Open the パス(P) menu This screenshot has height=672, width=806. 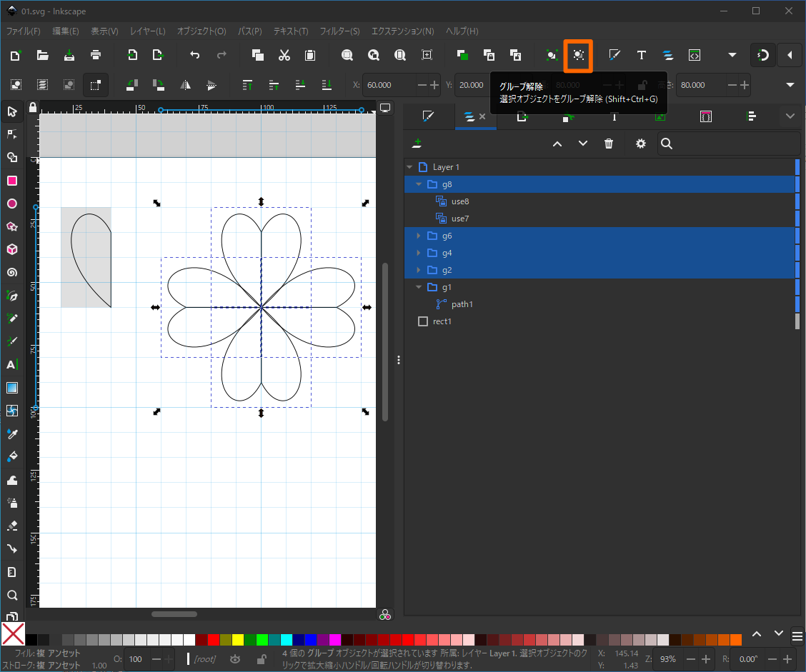250,31
